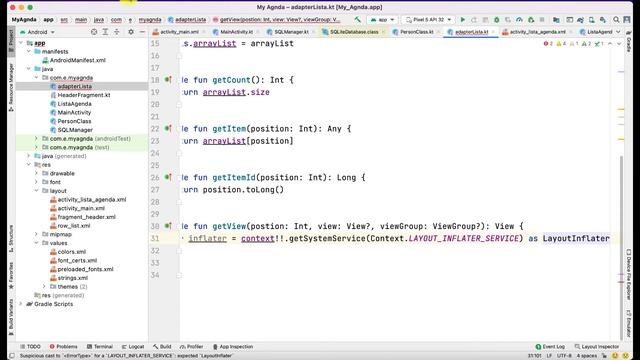Click the Make Project hammer icon
Screen dimensions: 640x360
(x=358, y=20)
